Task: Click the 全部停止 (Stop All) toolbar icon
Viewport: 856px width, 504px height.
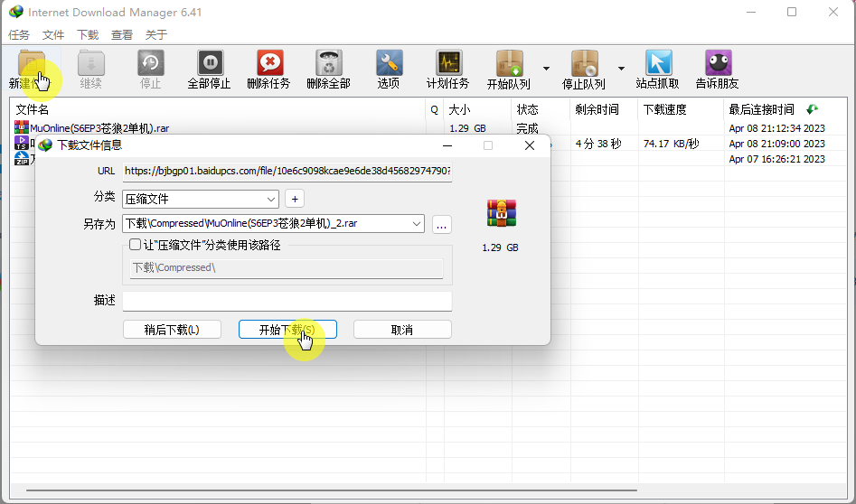Action: click(209, 63)
